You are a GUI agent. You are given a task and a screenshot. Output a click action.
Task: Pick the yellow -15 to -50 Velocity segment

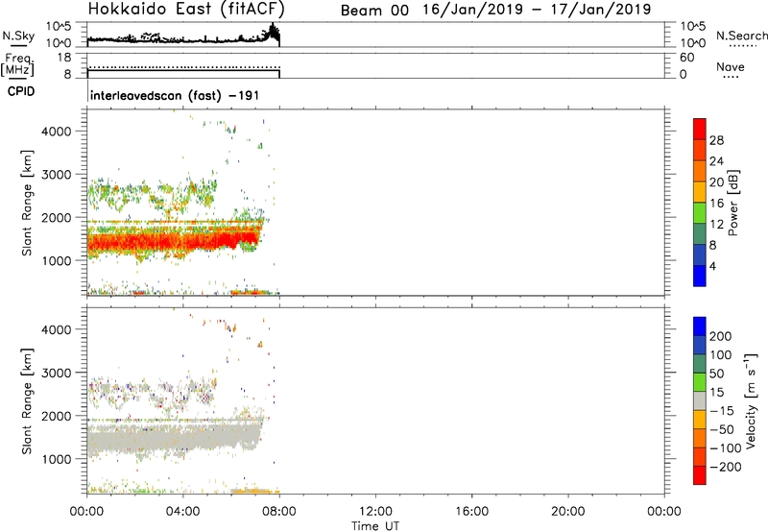tap(700, 420)
